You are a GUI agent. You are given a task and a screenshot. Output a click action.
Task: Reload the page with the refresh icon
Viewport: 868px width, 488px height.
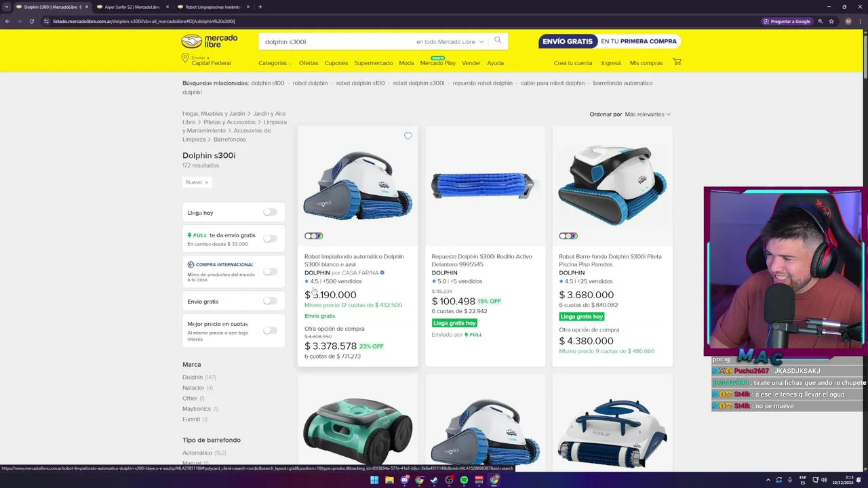pyautogui.click(x=31, y=21)
